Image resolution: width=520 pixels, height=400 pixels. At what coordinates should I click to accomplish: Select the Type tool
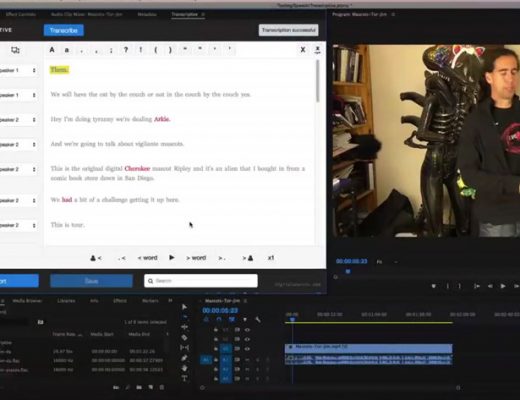click(184, 378)
